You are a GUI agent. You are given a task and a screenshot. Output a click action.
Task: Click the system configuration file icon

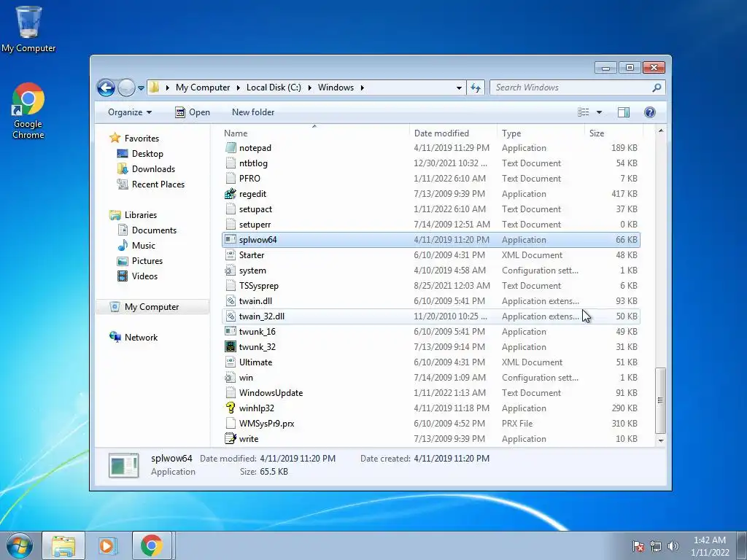(231, 271)
